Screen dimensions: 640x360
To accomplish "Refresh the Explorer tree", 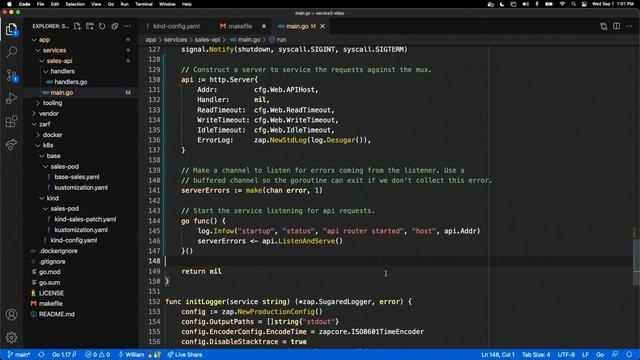I will click(102, 26).
